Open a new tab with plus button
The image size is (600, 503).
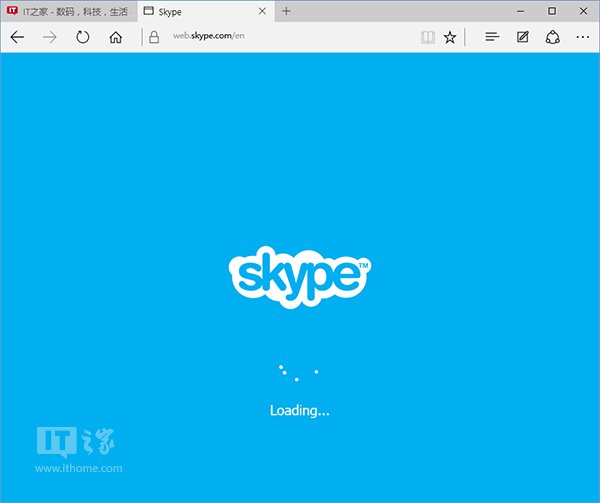point(286,11)
